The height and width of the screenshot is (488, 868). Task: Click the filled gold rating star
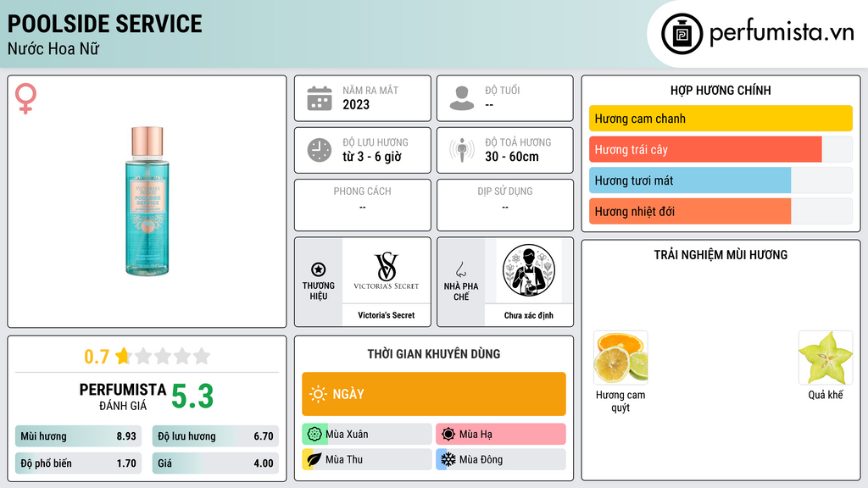coord(123,356)
